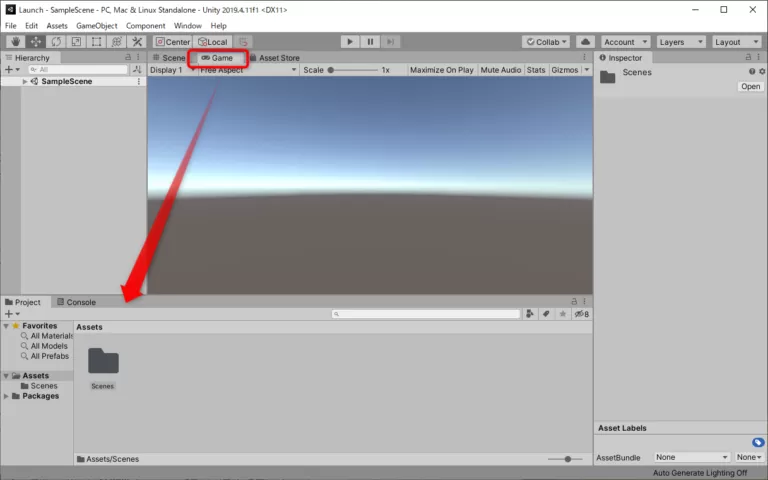Screen dimensions: 768x480
Task: Select the Rotate tool
Action: pyautogui.click(x=55, y=42)
